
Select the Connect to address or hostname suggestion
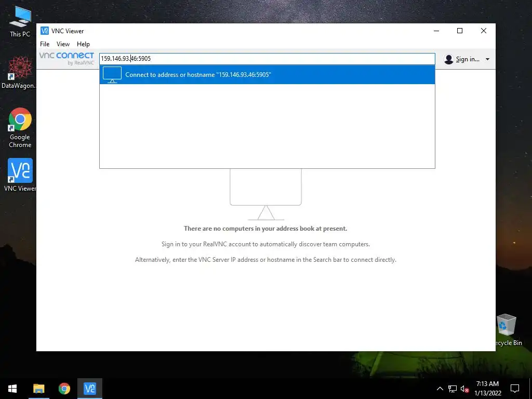pyautogui.click(x=267, y=75)
